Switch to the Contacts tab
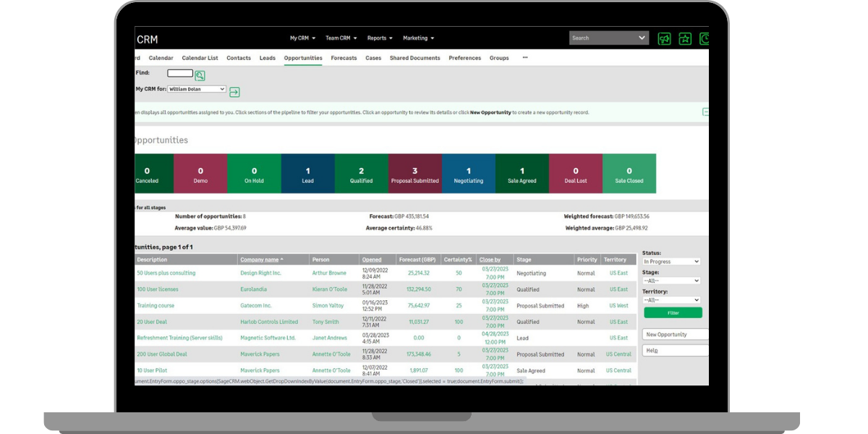 coord(239,58)
